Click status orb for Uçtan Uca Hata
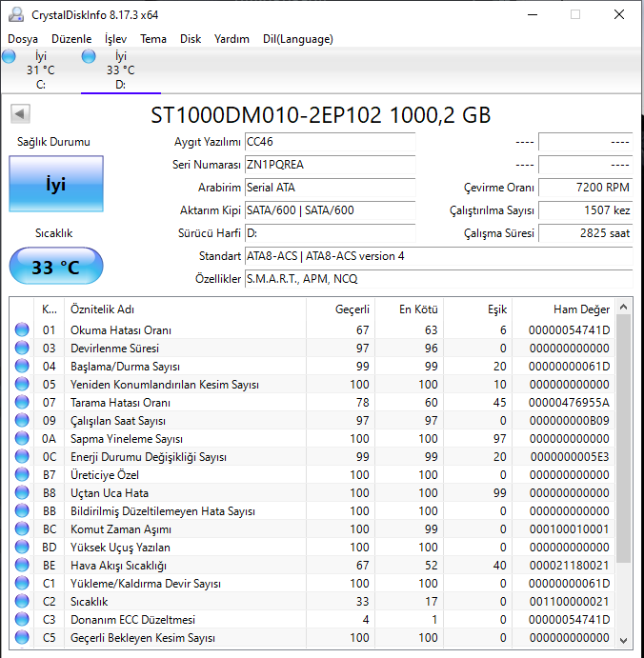The height and width of the screenshot is (658, 644). (x=22, y=492)
